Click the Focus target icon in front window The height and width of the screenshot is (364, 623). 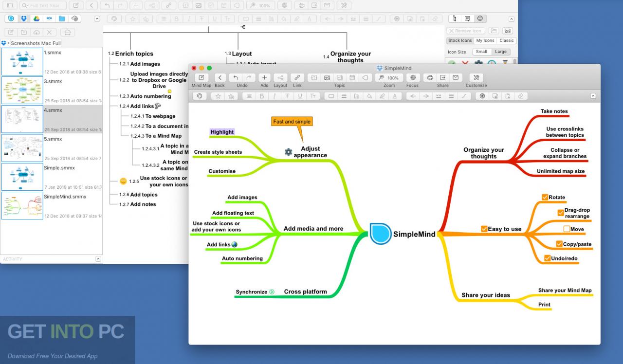click(413, 77)
